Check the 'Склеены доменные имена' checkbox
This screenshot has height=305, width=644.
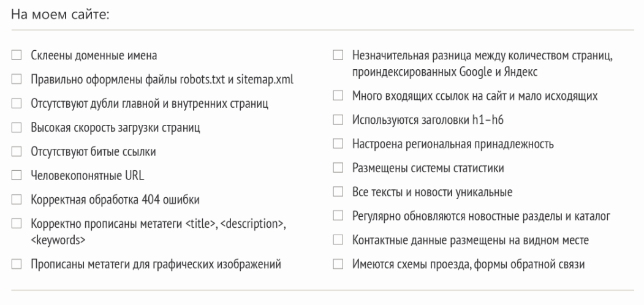pos(17,55)
